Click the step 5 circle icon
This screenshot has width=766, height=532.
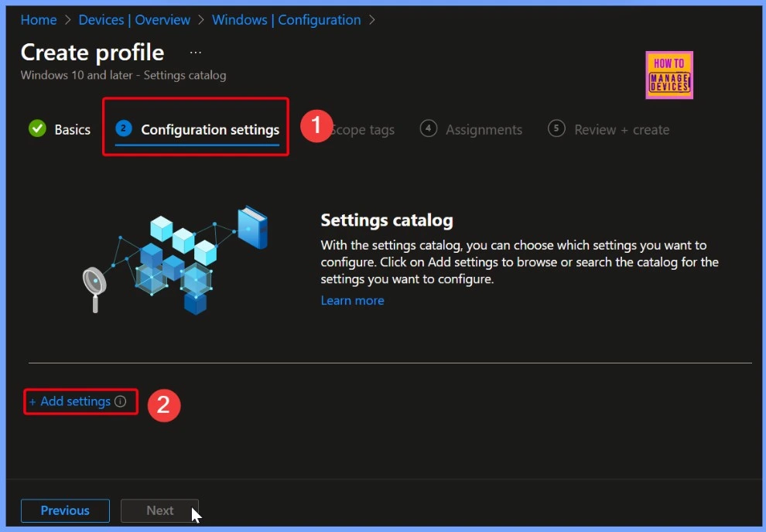click(556, 128)
